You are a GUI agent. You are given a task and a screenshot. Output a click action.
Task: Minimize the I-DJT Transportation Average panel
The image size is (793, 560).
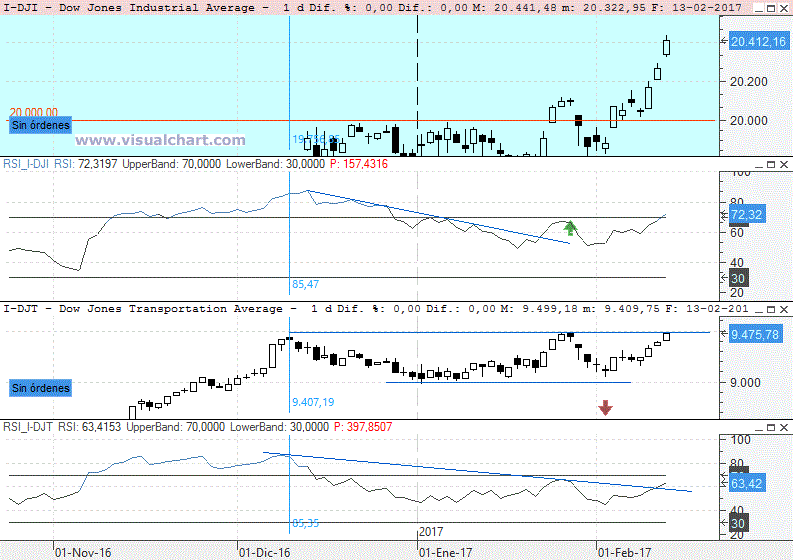[759, 310]
